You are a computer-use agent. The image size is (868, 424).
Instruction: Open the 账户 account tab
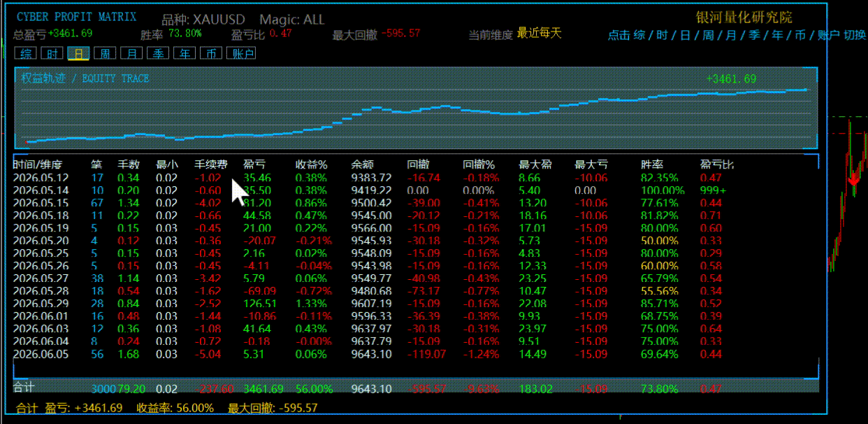tap(243, 53)
